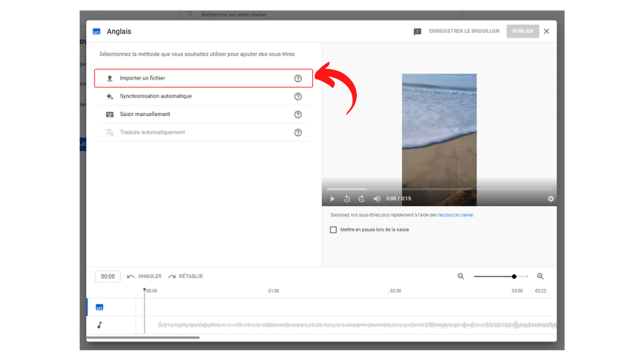
Task: Click Enregistrer le brouillon
Action: pos(464,31)
